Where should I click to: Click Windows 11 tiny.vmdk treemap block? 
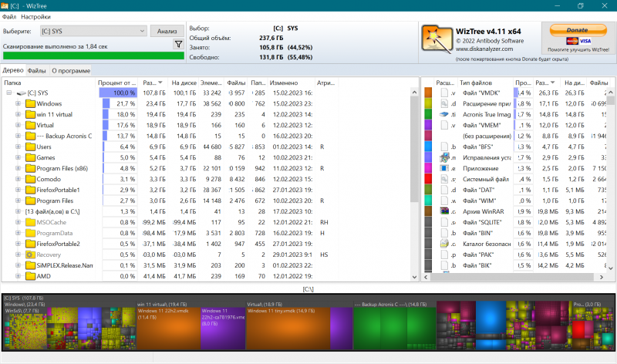tap(288, 329)
